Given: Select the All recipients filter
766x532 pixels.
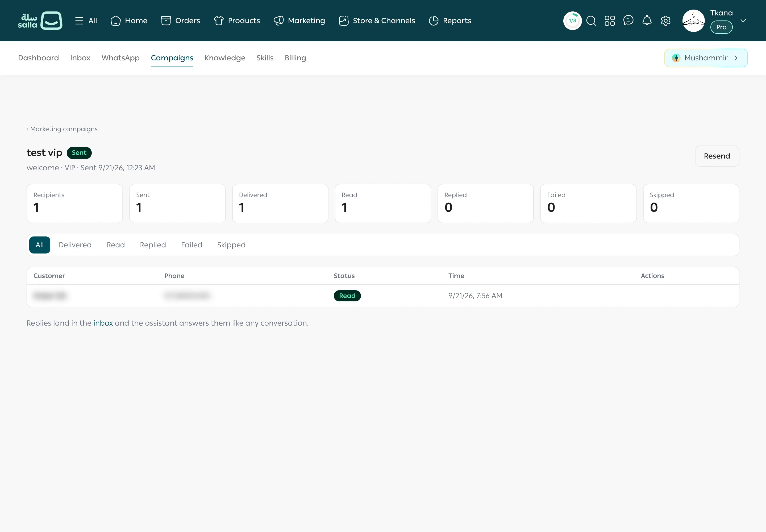Looking at the screenshot, I should click(x=40, y=245).
